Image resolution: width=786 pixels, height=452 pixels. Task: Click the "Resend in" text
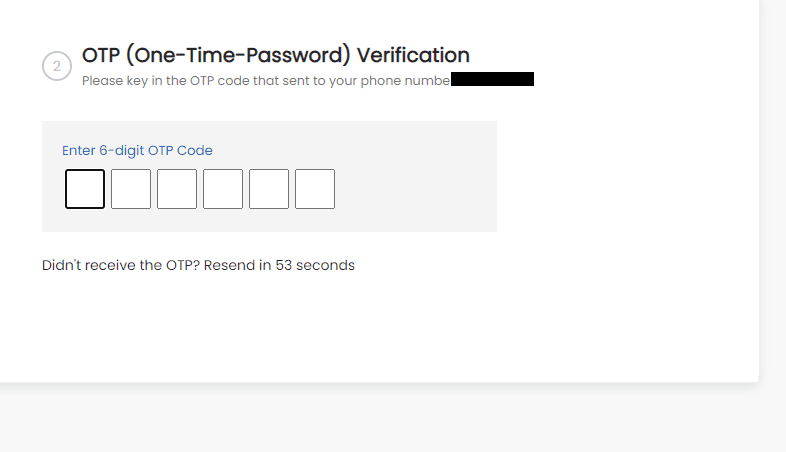(x=237, y=266)
